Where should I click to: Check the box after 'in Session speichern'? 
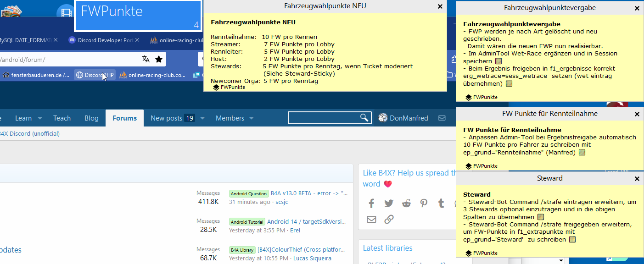coord(498,61)
